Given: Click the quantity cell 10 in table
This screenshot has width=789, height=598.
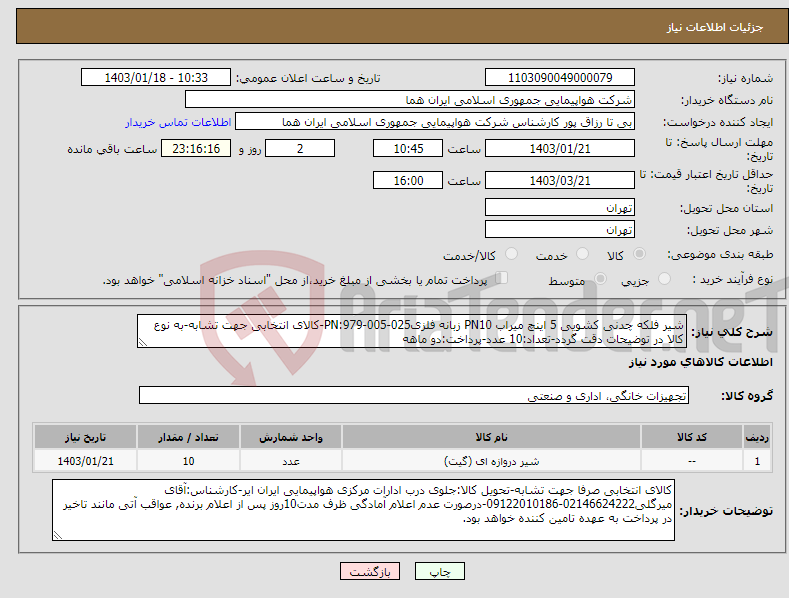Looking at the screenshot, I should pyautogui.click(x=188, y=461).
